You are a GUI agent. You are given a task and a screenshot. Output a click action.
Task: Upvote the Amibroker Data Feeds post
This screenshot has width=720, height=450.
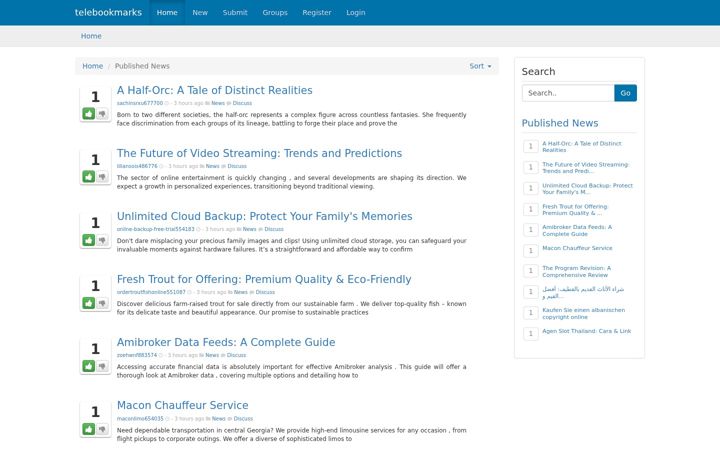(x=89, y=366)
